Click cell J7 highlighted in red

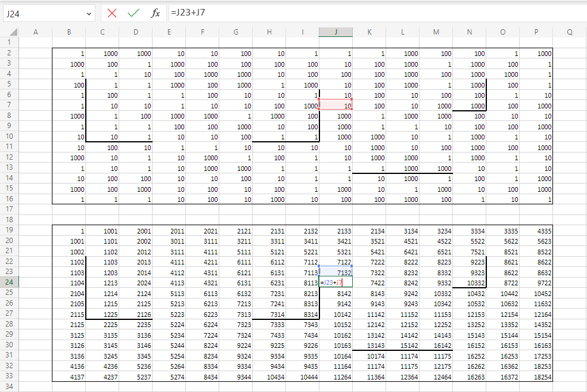click(x=336, y=105)
